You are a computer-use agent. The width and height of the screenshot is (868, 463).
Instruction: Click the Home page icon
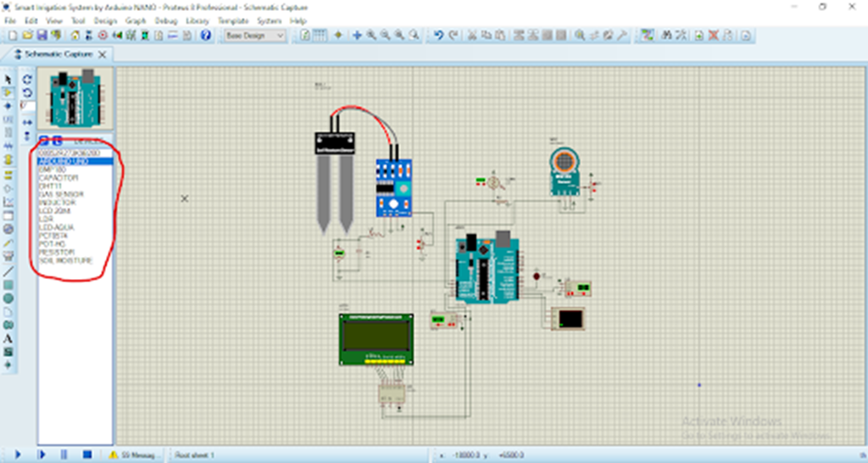coord(75,36)
